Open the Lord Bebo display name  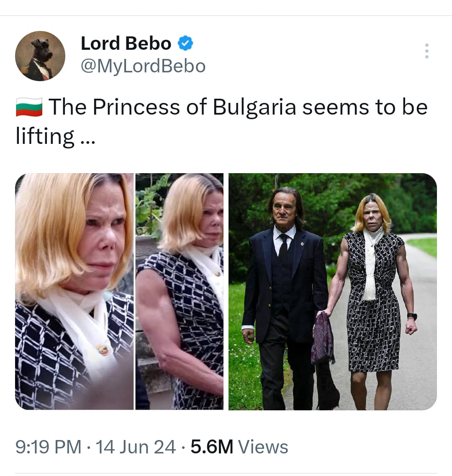[x=126, y=43]
